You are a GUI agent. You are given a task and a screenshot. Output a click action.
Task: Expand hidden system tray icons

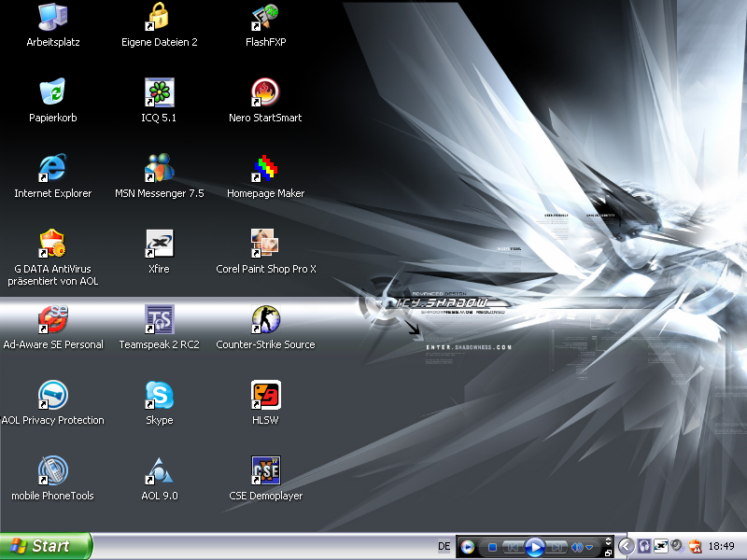[626, 546]
